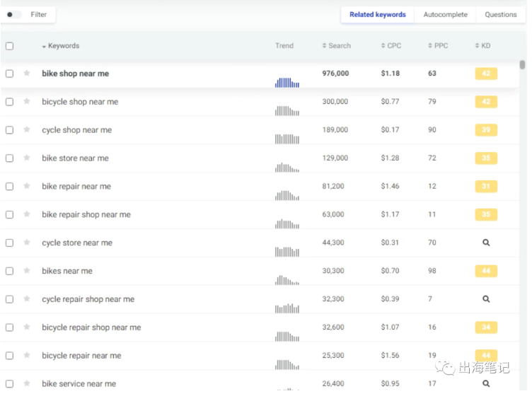The width and height of the screenshot is (532, 401).
Task: Star the keyword bike shop near me
Action: point(27,74)
